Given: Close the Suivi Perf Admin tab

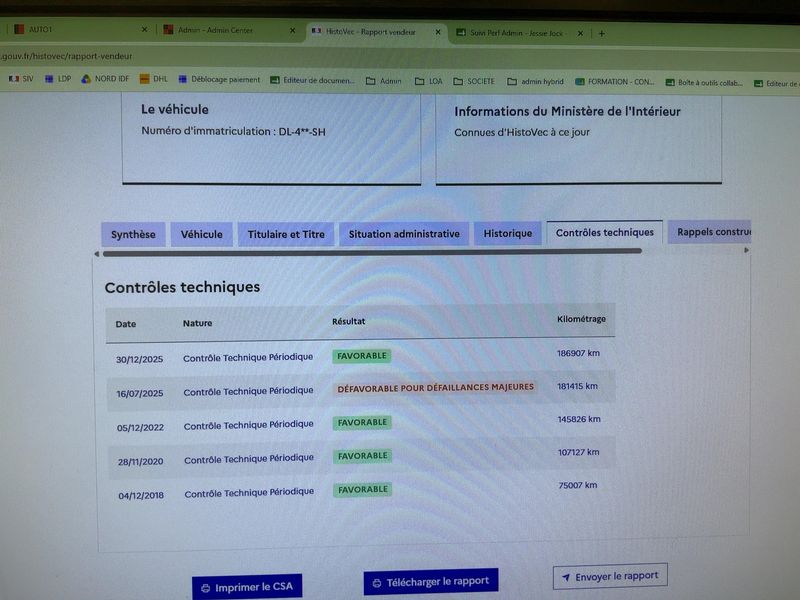Looking at the screenshot, I should (580, 33).
